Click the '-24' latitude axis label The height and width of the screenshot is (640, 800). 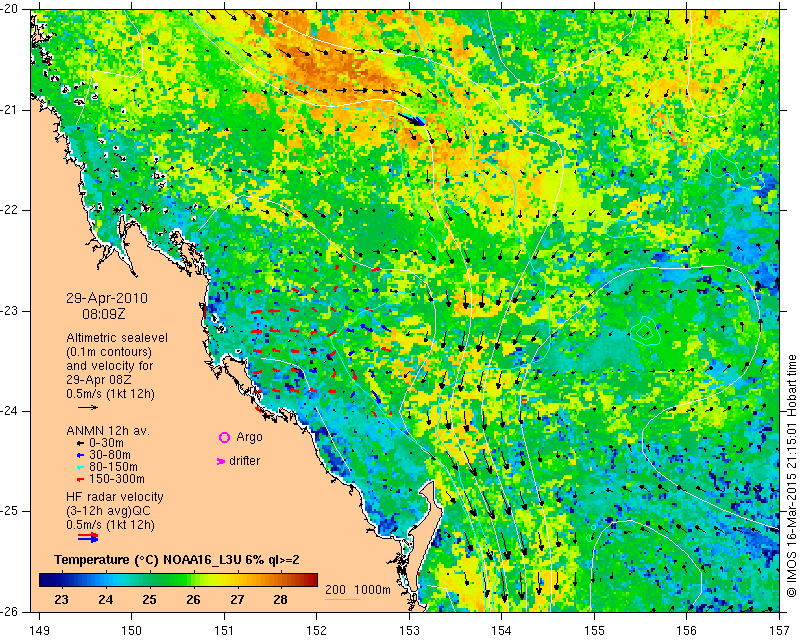click(x=9, y=411)
